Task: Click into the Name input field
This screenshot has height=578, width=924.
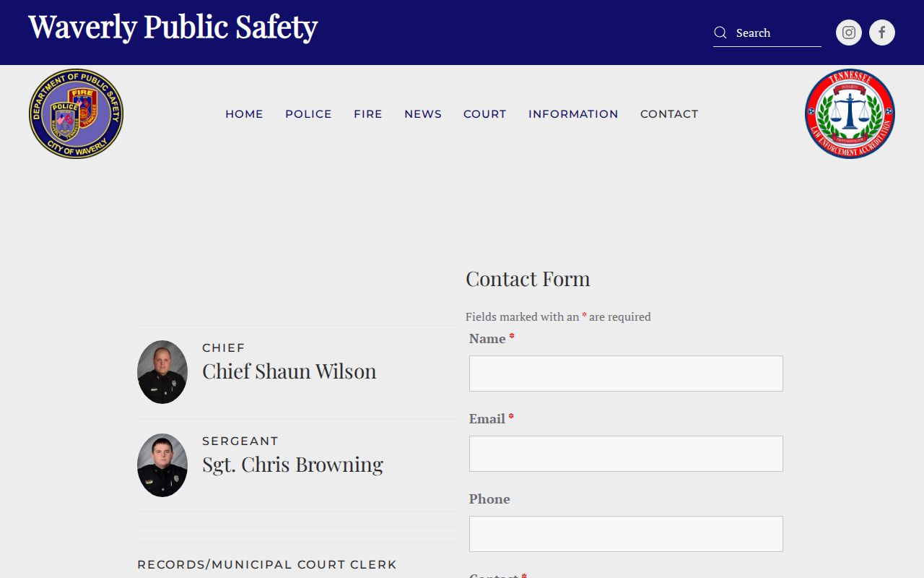Action: pyautogui.click(x=626, y=374)
